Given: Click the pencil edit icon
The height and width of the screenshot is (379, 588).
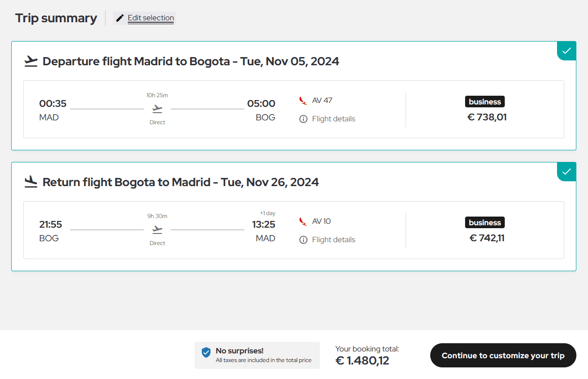Looking at the screenshot, I should pos(120,18).
